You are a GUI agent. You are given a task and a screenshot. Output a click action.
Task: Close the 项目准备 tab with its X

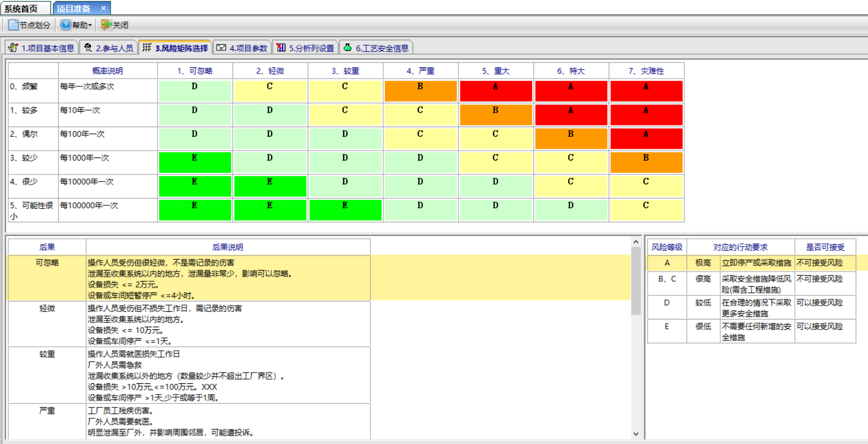[x=103, y=8]
